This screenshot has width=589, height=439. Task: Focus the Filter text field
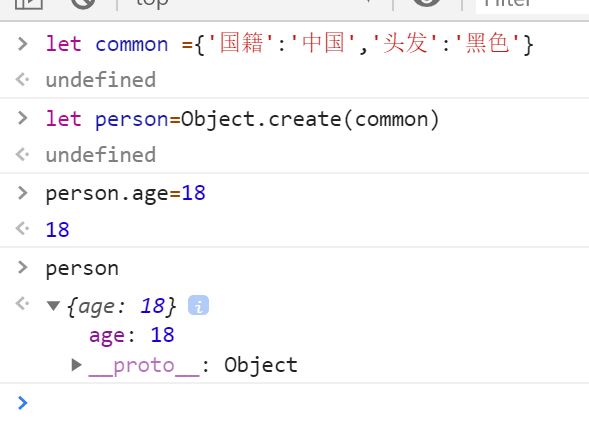[x=532, y=5]
